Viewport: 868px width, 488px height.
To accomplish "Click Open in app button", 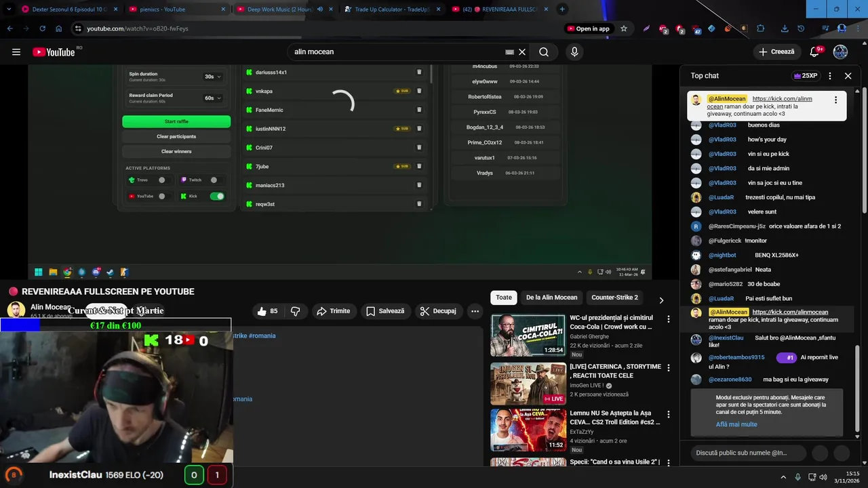I will 588,28.
